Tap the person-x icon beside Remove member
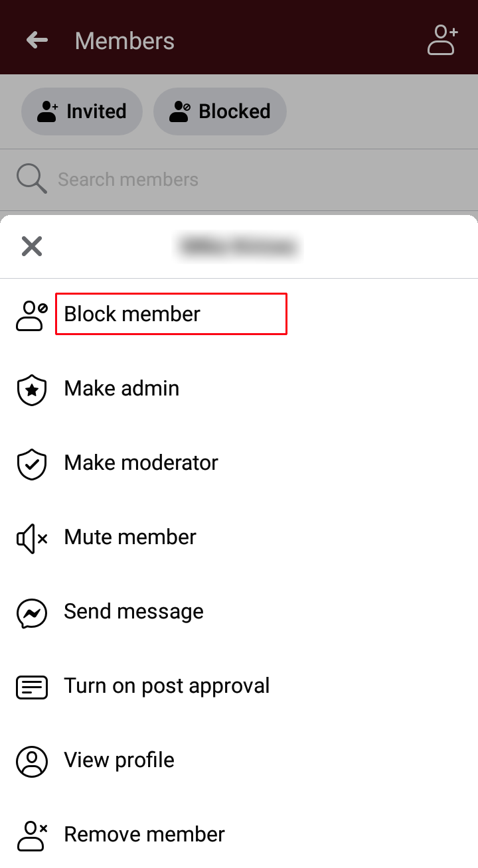Viewport: 478px width, 868px height. point(31,833)
